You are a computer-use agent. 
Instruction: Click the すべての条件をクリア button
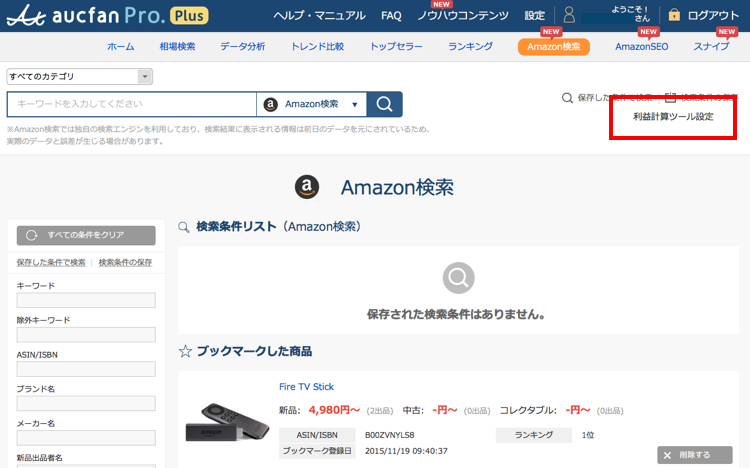pos(86,235)
